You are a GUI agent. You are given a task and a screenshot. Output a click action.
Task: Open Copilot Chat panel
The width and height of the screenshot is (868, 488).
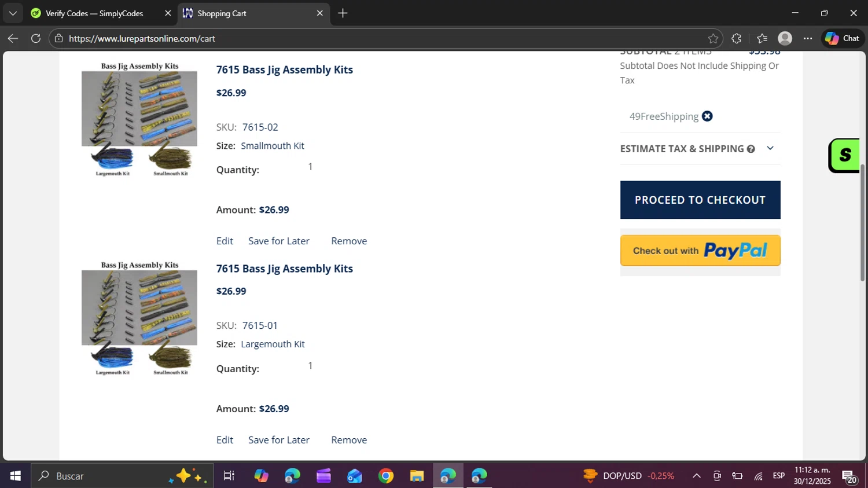pyautogui.click(x=843, y=38)
